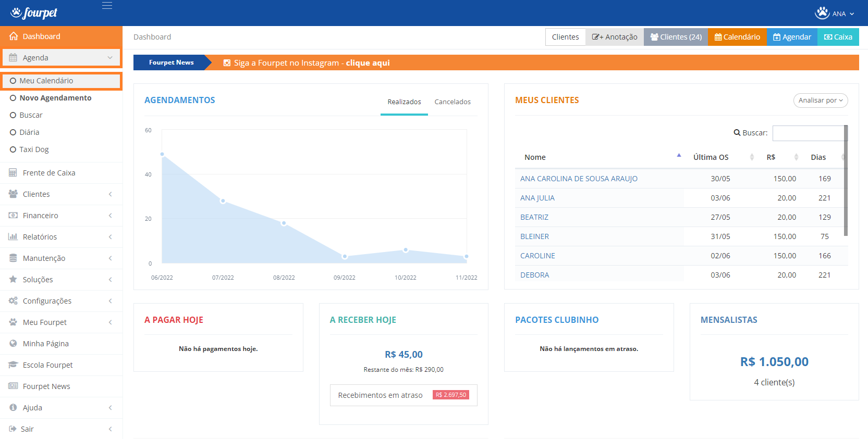The height and width of the screenshot is (439, 868).
Task: Click the Meu Fourpet paw icon
Action: (x=13, y=322)
